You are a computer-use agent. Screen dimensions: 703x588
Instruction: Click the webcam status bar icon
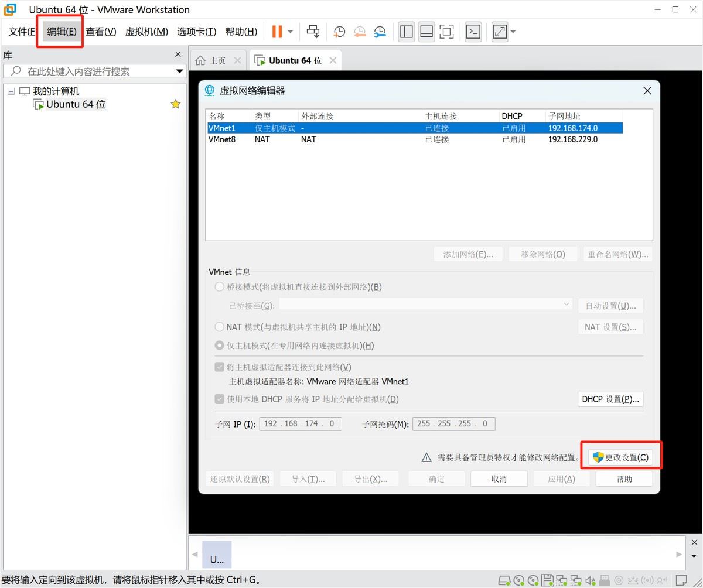[619, 581]
